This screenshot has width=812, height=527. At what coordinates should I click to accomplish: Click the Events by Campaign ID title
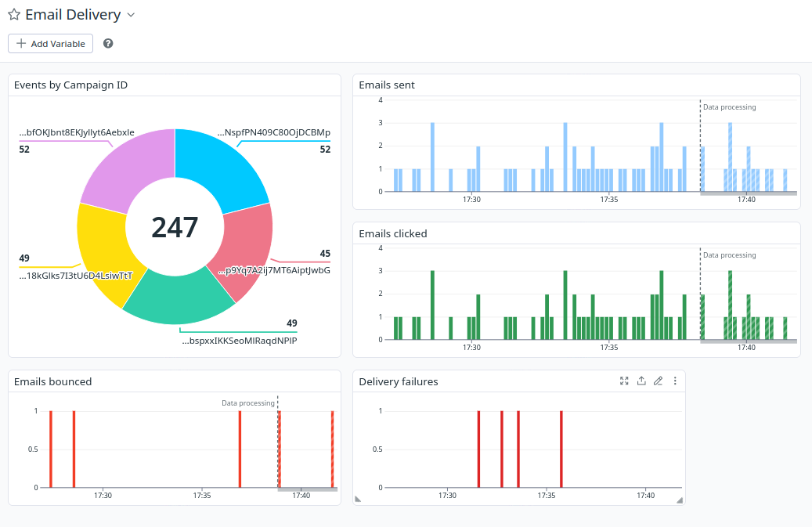[71, 85]
